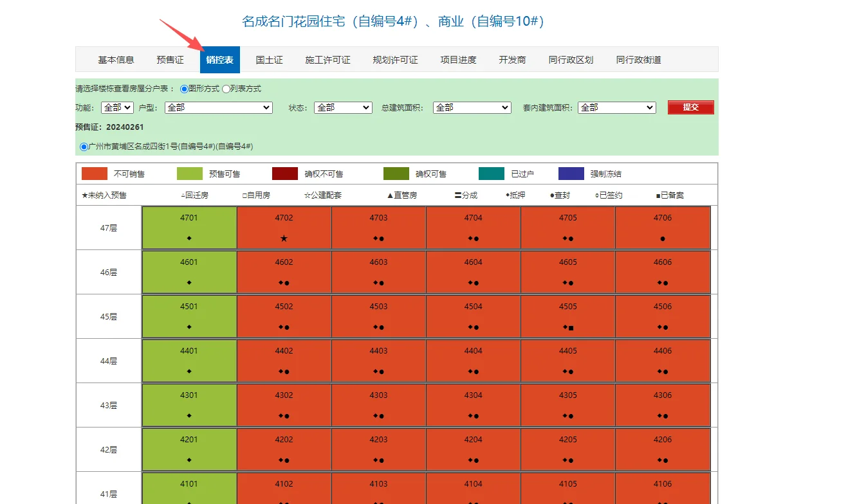857x504 pixels.
Task: Open unit number 4101
Action: pos(189,484)
